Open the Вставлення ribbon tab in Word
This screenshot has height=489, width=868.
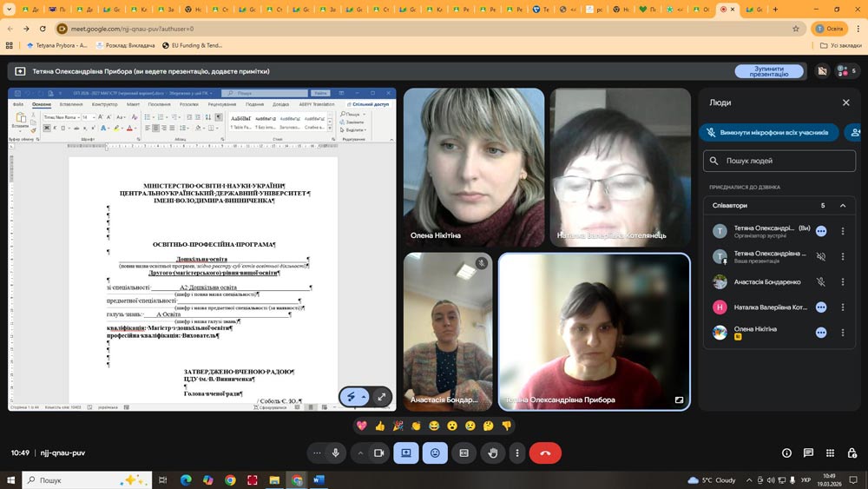click(71, 104)
